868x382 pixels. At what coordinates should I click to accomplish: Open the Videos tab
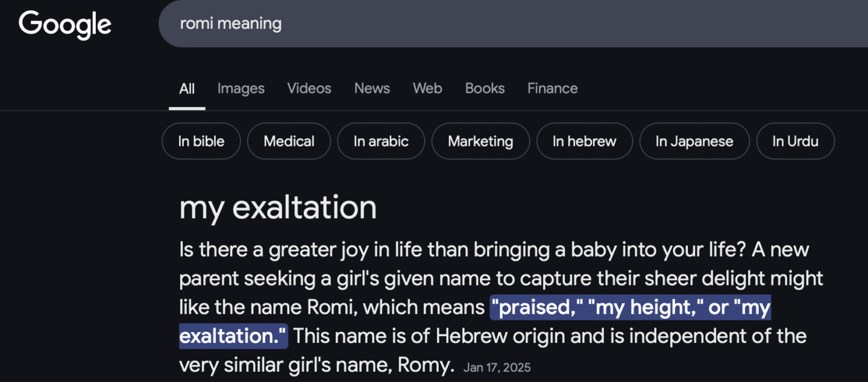coord(309,89)
